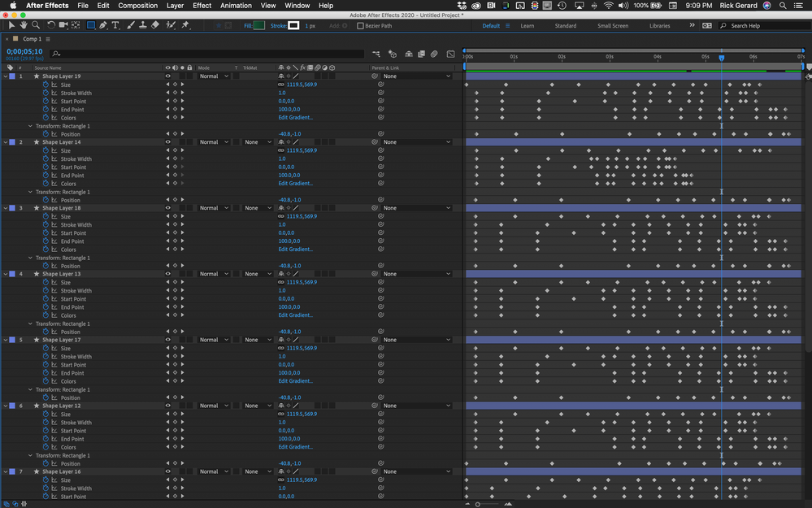Click the stopwatch for Shape Layer 19 Size

click(46, 85)
